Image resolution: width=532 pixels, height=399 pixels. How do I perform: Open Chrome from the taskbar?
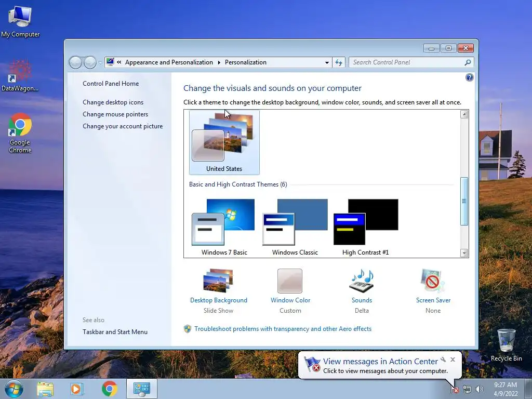pyautogui.click(x=109, y=389)
